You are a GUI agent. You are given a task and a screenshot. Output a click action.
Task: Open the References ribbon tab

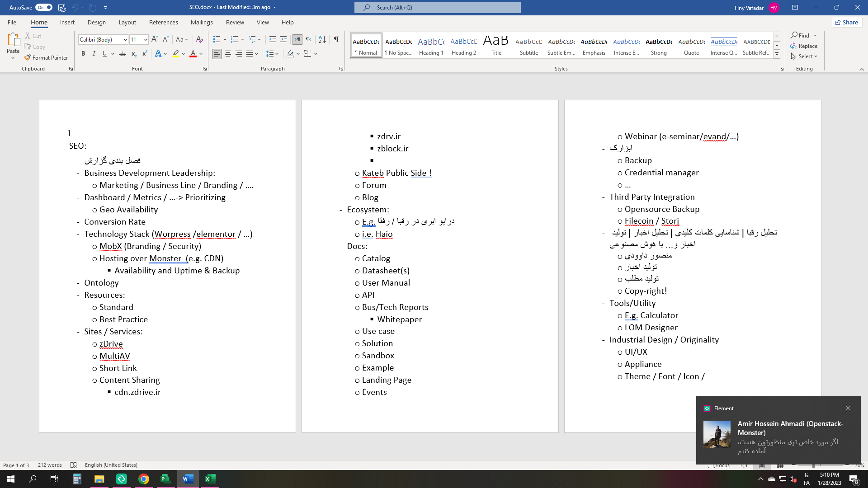point(163,22)
